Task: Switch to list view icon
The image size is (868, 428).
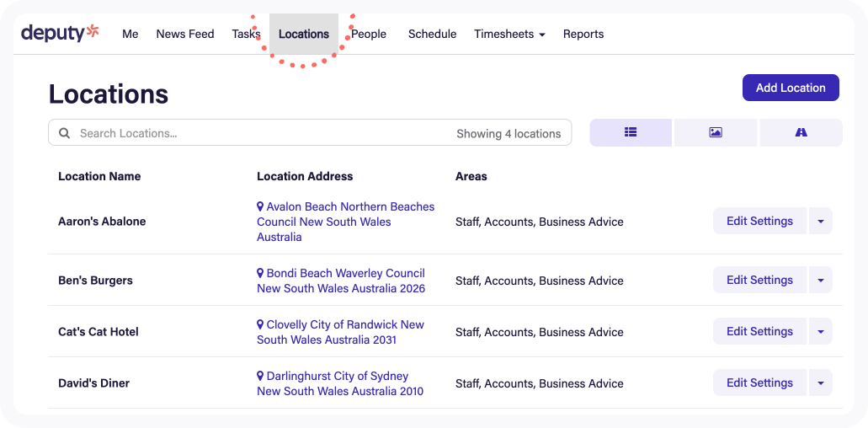Action: [631, 132]
